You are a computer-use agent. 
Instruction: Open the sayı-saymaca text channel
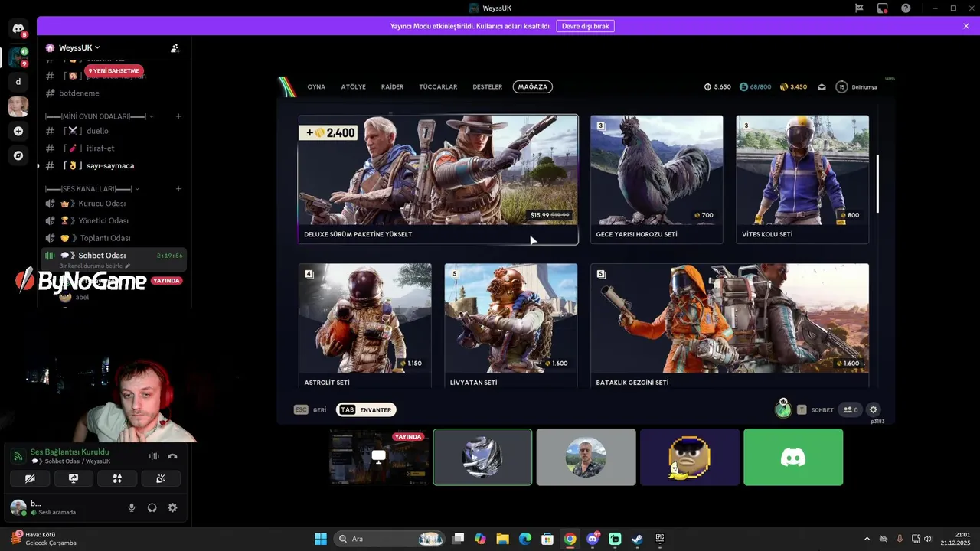[113, 166]
